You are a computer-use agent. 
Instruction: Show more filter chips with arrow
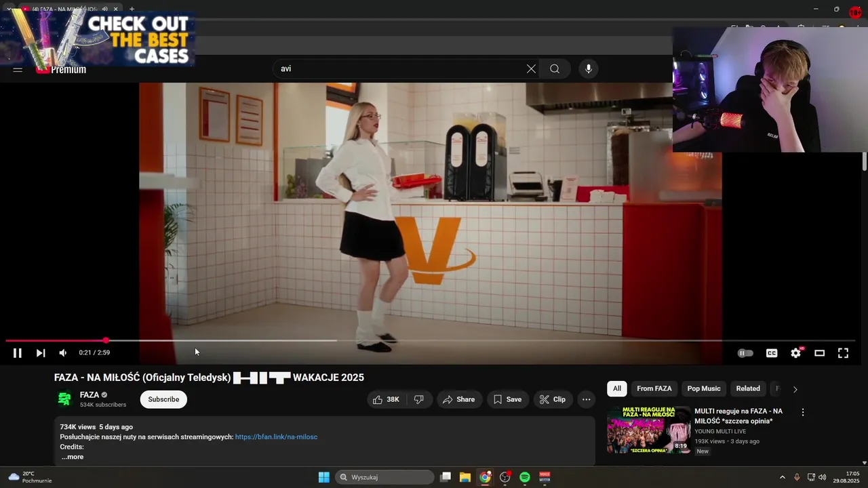pos(795,389)
